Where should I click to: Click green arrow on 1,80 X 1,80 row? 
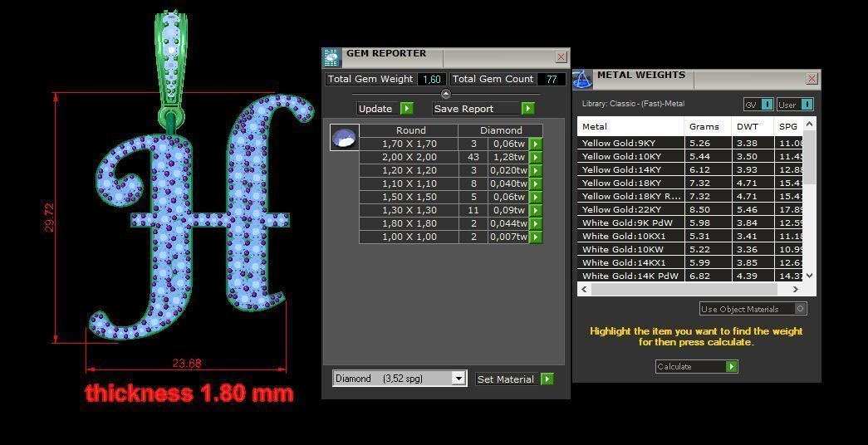click(535, 223)
